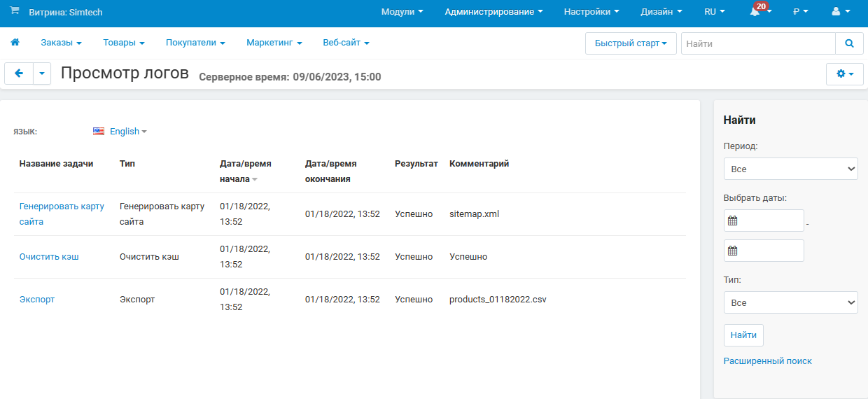Open the Модули menu

point(402,12)
